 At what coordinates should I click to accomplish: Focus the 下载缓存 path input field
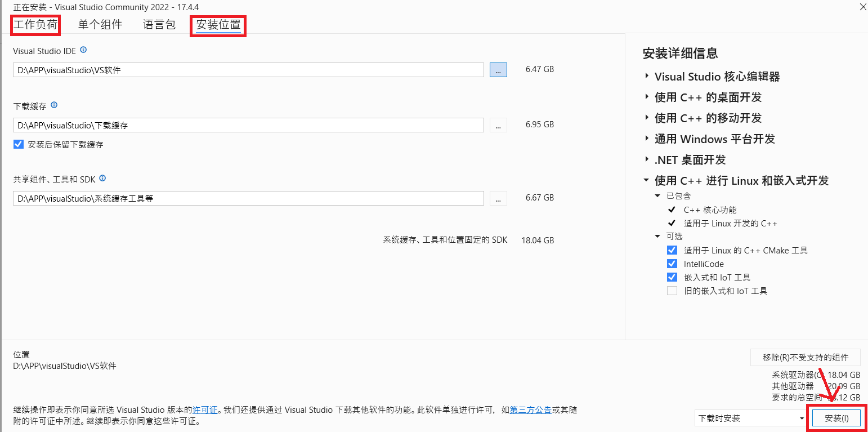[x=248, y=125]
